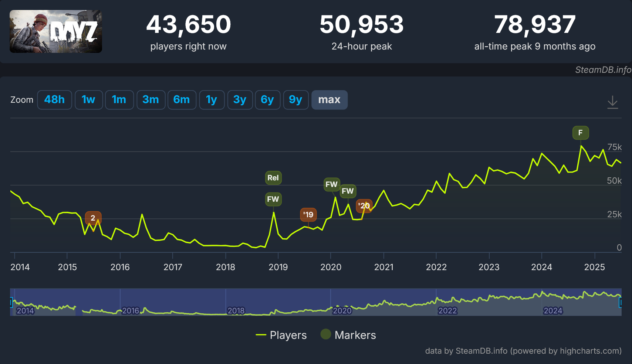Click the 2019 x-axis label

[x=278, y=267]
